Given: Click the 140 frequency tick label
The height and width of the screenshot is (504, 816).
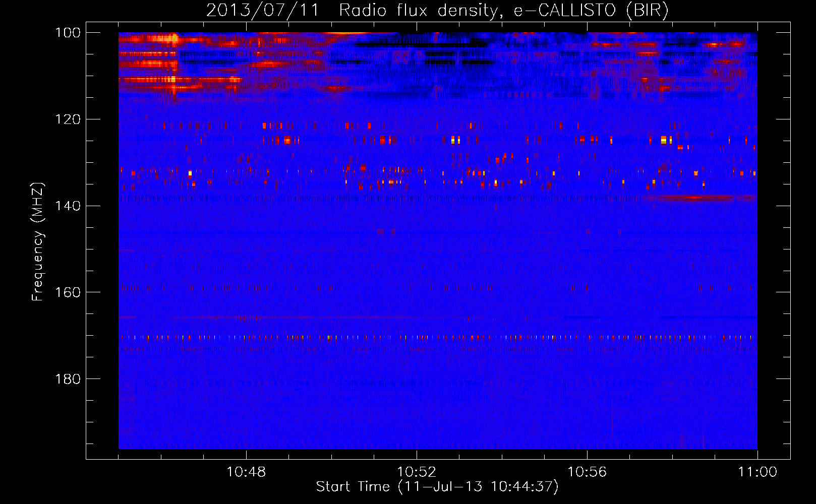Looking at the screenshot, I should click(x=68, y=206).
